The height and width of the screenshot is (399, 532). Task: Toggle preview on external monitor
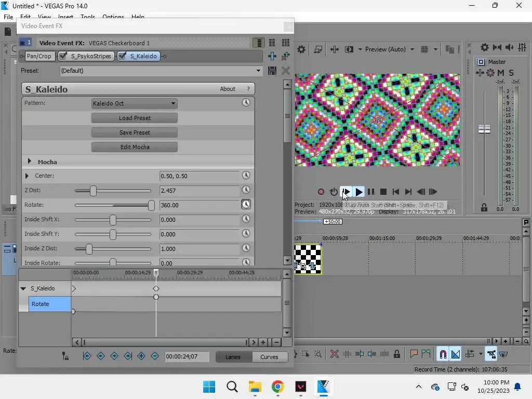[x=318, y=49]
